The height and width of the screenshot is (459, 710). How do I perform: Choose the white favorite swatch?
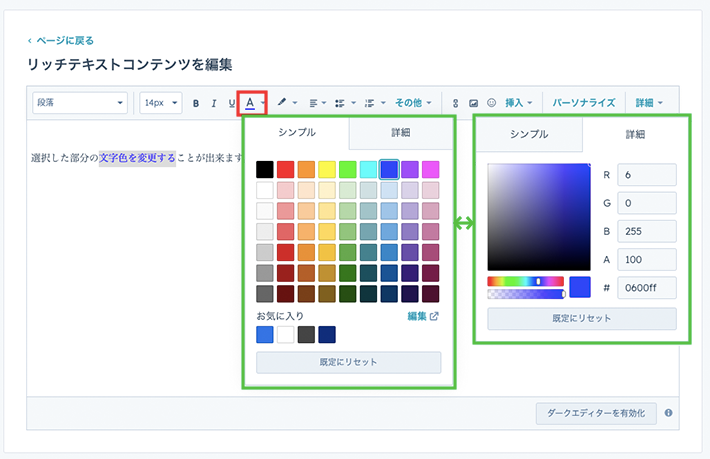pos(285,335)
